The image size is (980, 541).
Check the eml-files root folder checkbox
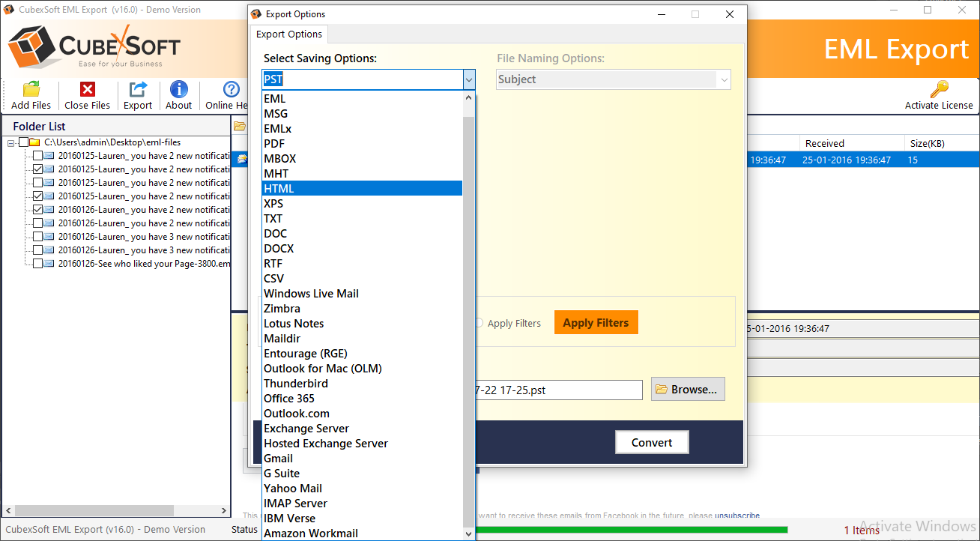(x=24, y=142)
